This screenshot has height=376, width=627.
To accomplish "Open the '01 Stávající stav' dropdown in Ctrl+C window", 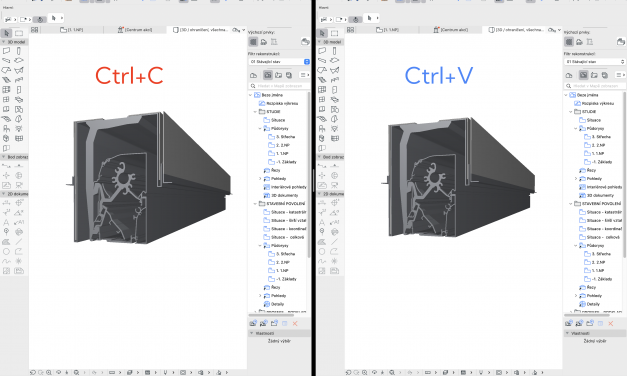I will (x=279, y=62).
